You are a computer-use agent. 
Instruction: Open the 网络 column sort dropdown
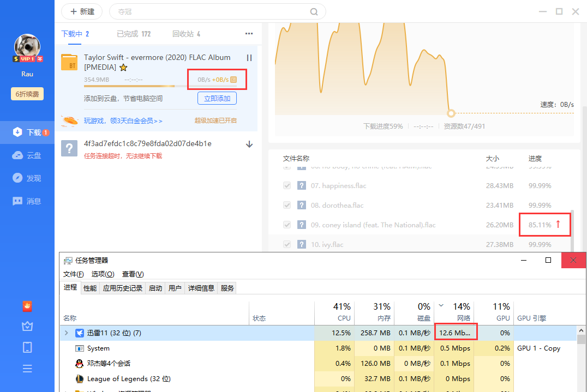(x=441, y=306)
